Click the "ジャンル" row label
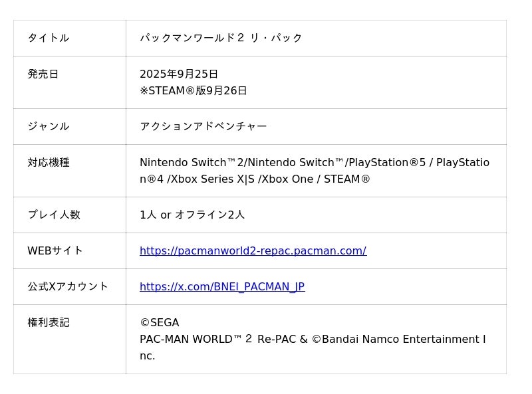Screen dimensions: 532x394 coord(48,126)
